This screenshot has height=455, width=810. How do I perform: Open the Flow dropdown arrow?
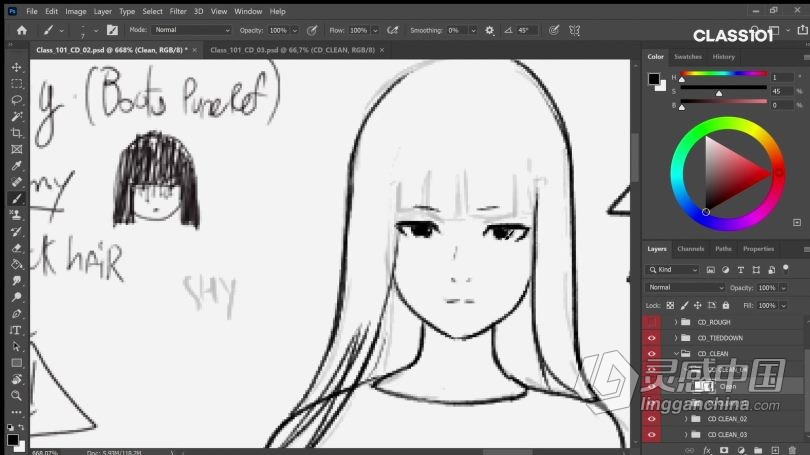(375, 30)
